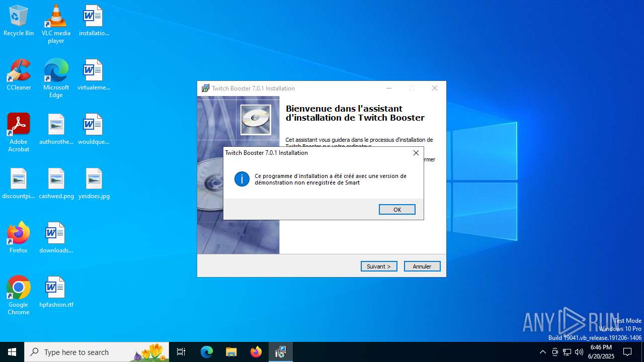The image size is (644, 362).
Task: Click OK in the demo version dialog
Action: [397, 210]
